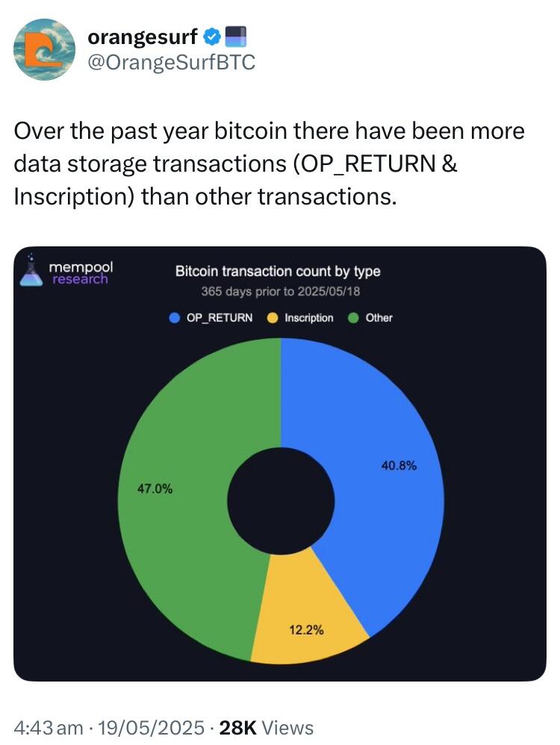Open the @OrangeSurfBTC handle link
The height and width of the screenshot is (745, 560).
pyautogui.click(x=172, y=62)
